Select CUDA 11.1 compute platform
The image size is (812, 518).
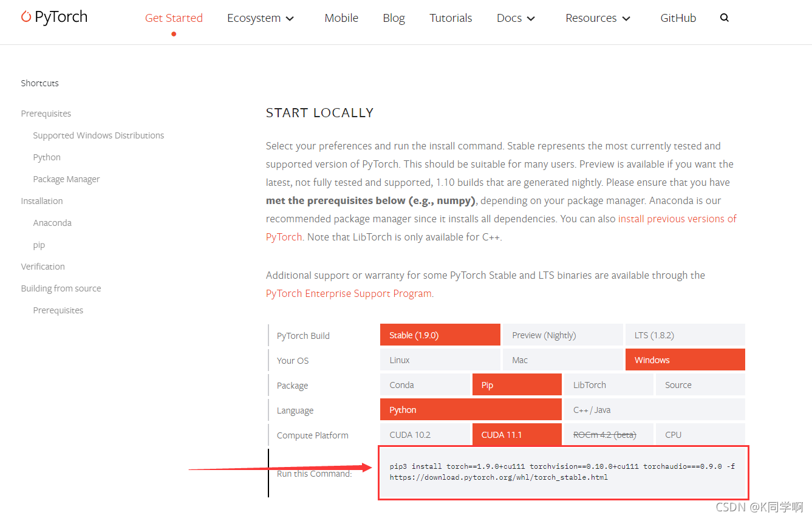[517, 434]
